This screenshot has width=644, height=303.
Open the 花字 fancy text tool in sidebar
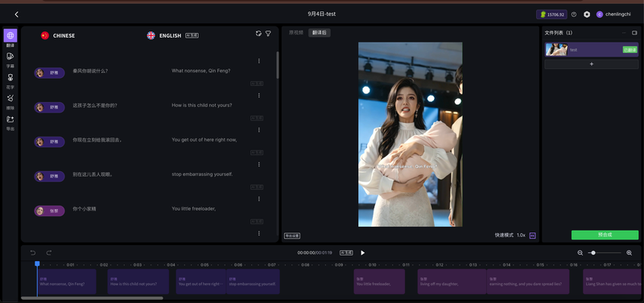[x=10, y=77]
